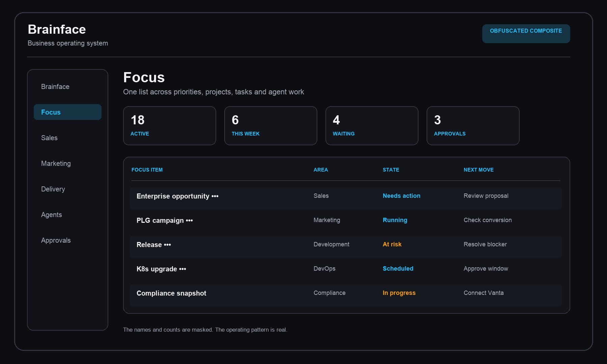607x364 pixels.
Task: Click the In progress state label
Action: 399,293
